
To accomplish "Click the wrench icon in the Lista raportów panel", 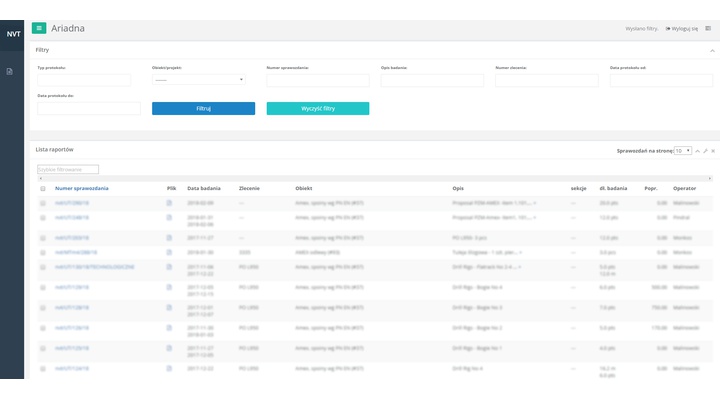I will (x=705, y=150).
